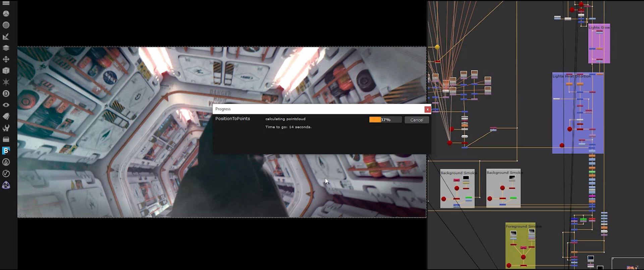Click the 'Time to go: 14 seconds.' text

288,127
